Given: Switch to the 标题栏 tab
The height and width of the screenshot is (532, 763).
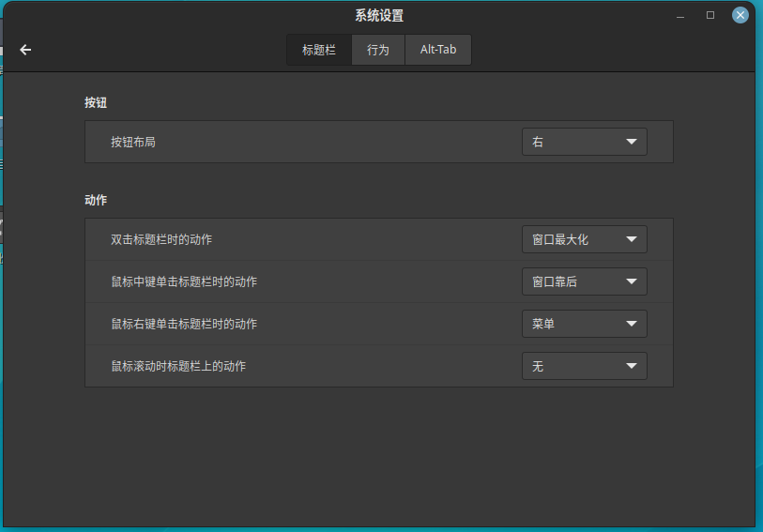Looking at the screenshot, I should [x=319, y=50].
